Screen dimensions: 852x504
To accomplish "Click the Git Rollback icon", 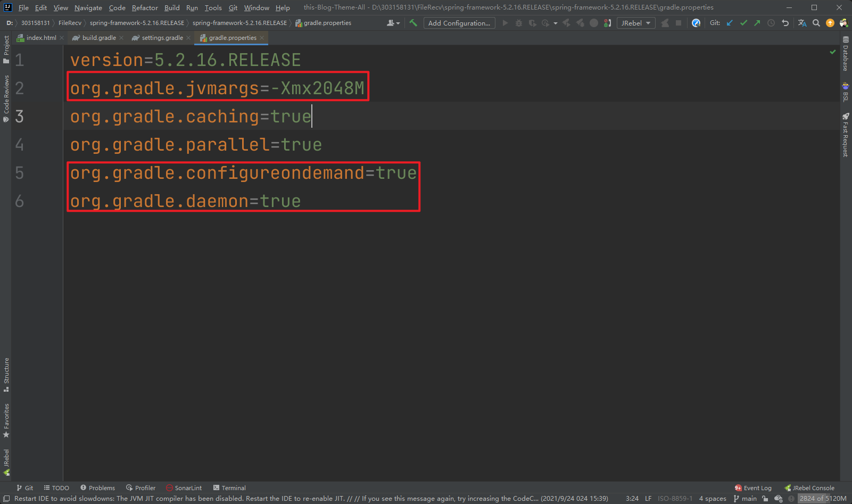I will (785, 23).
